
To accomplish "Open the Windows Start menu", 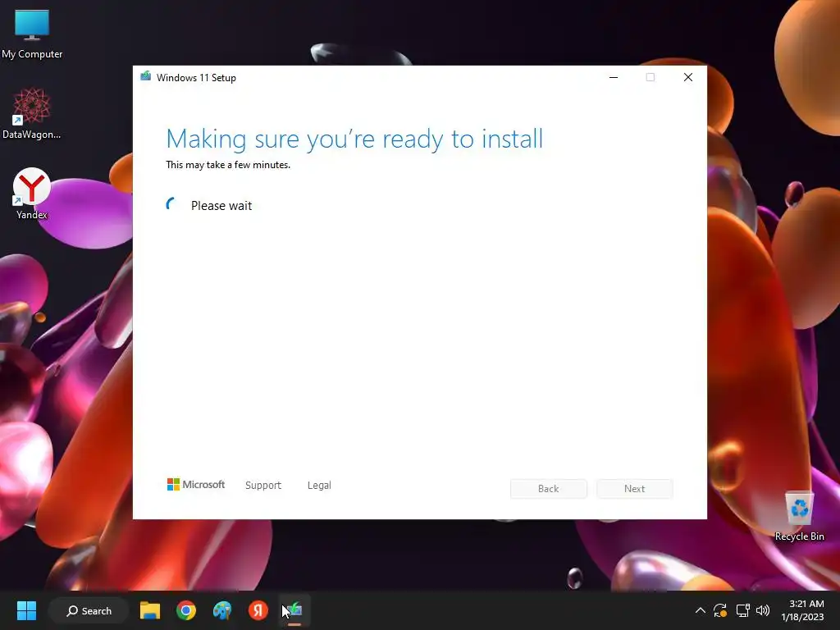I will pyautogui.click(x=26, y=610).
